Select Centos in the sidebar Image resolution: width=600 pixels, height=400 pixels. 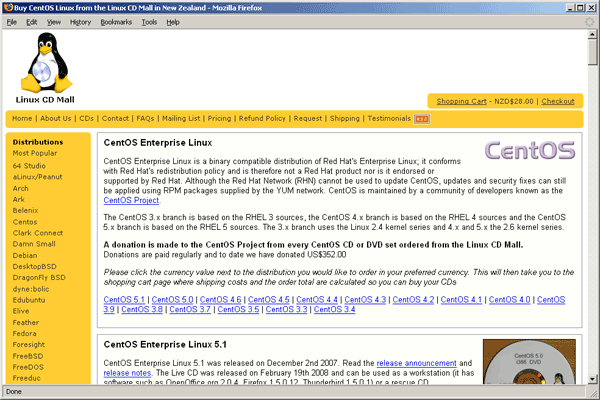[25, 222]
